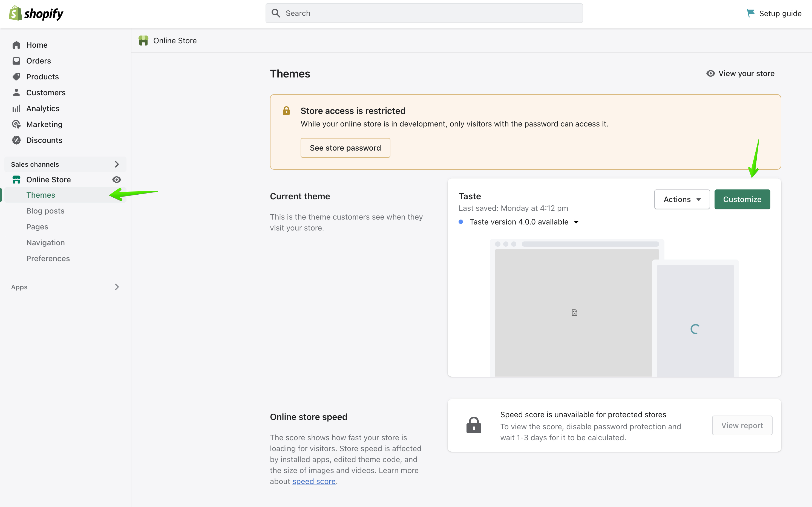Click the Products tag icon
Viewport: 812px width, 507px height.
click(x=16, y=76)
